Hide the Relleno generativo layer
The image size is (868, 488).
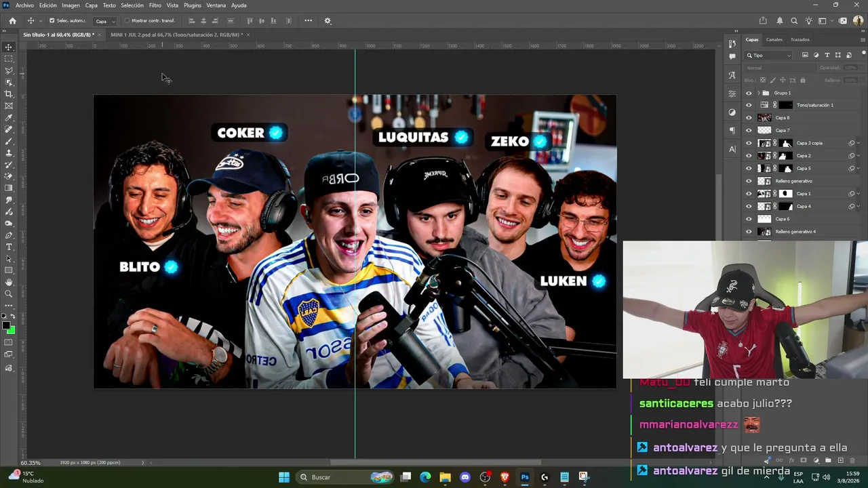click(749, 181)
